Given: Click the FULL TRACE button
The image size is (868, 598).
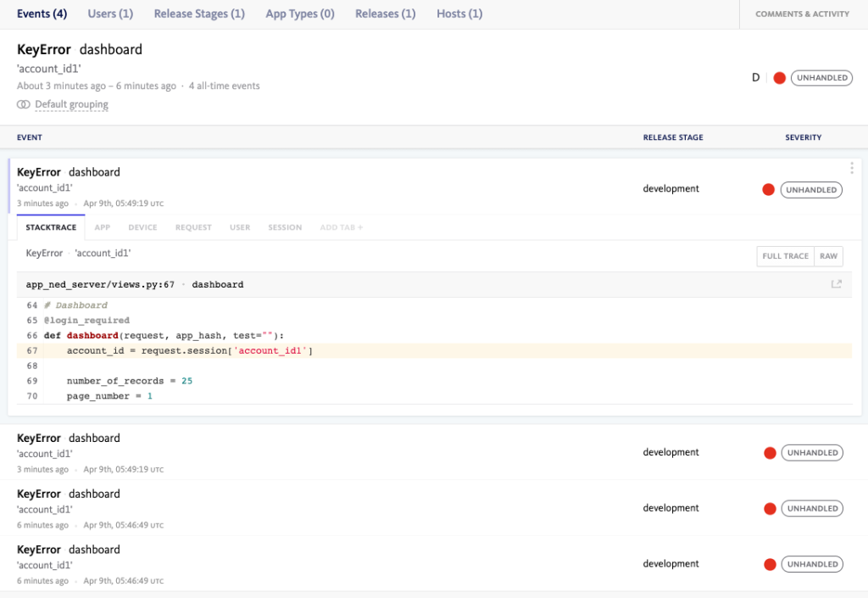Looking at the screenshot, I should tap(785, 256).
